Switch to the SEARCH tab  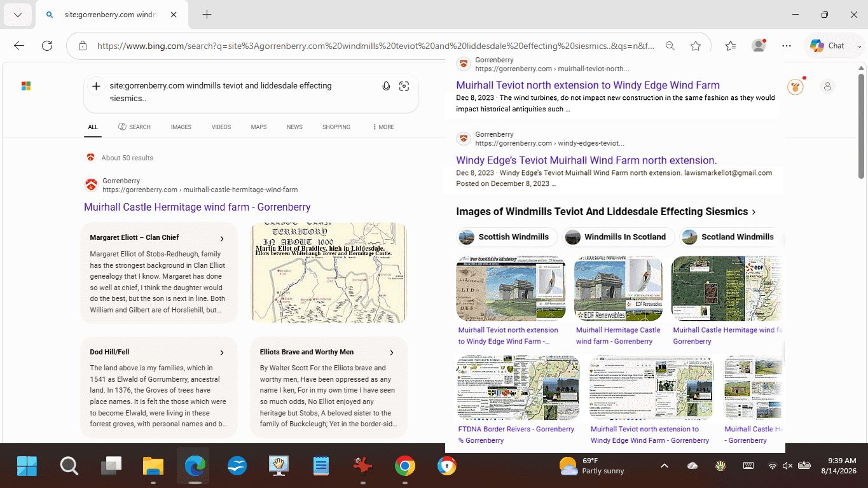tap(134, 127)
